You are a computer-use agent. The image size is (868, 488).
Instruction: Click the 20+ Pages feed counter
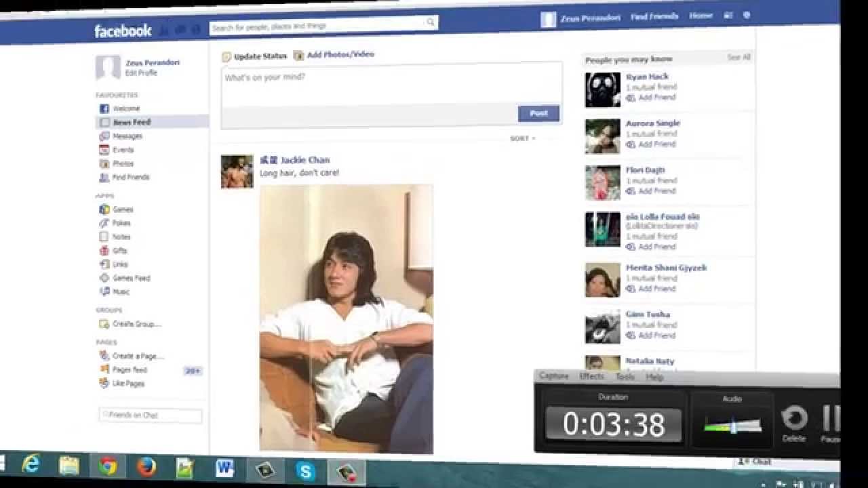coord(193,371)
